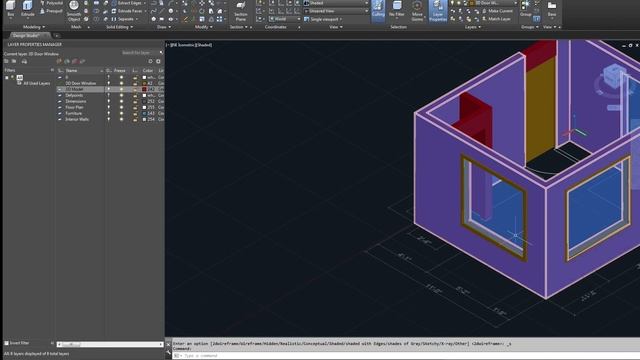Click the Freeze column header
The height and width of the screenshot is (360, 640).
pos(120,71)
